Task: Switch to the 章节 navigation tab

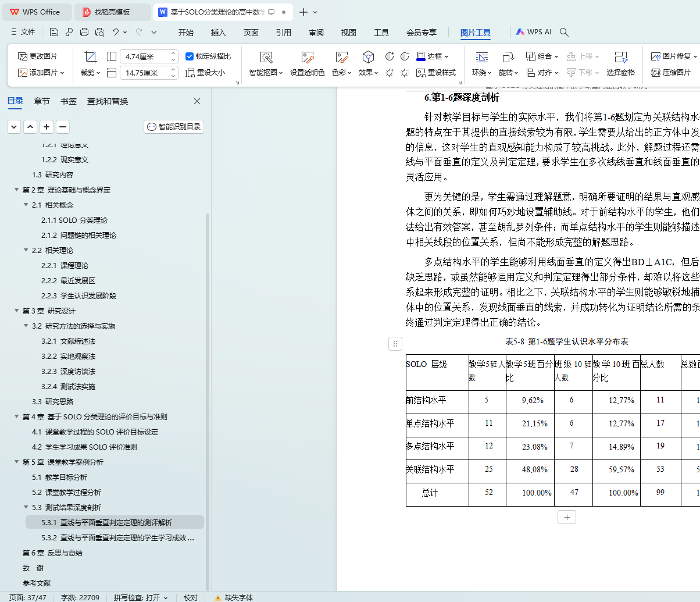Action: tap(42, 101)
